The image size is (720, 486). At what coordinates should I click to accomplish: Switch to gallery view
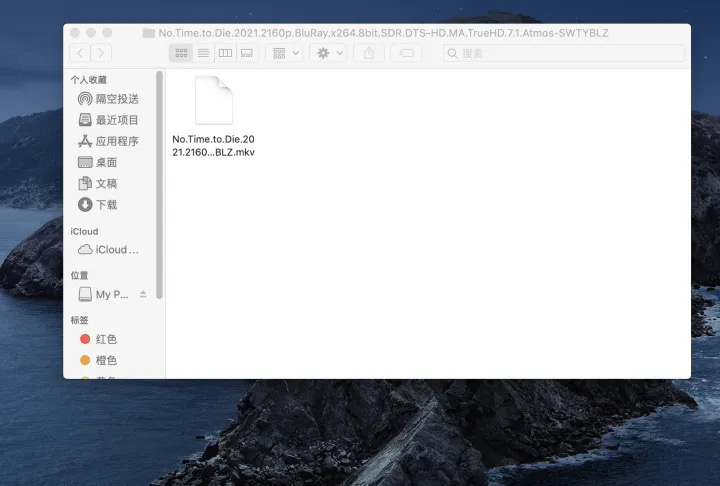246,53
